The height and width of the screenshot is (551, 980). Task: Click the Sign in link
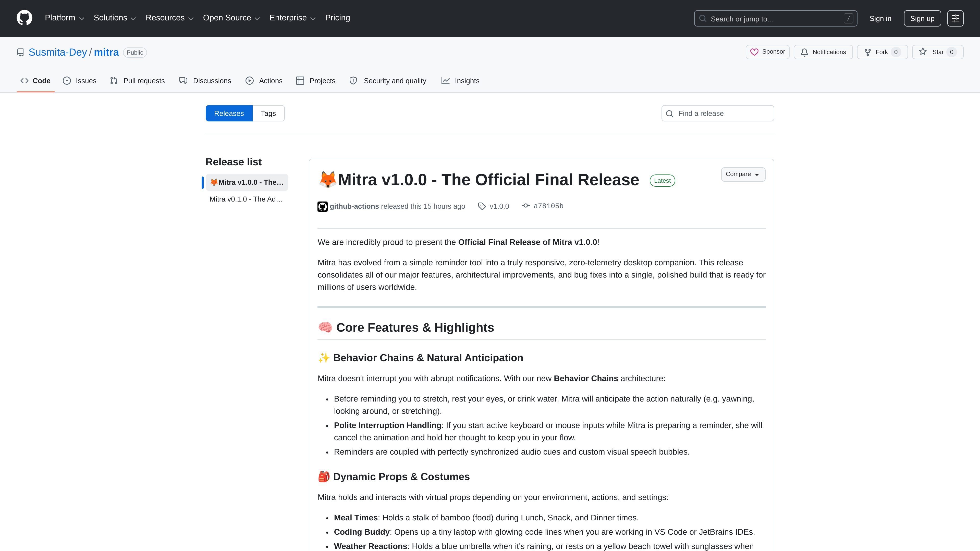coord(880,18)
